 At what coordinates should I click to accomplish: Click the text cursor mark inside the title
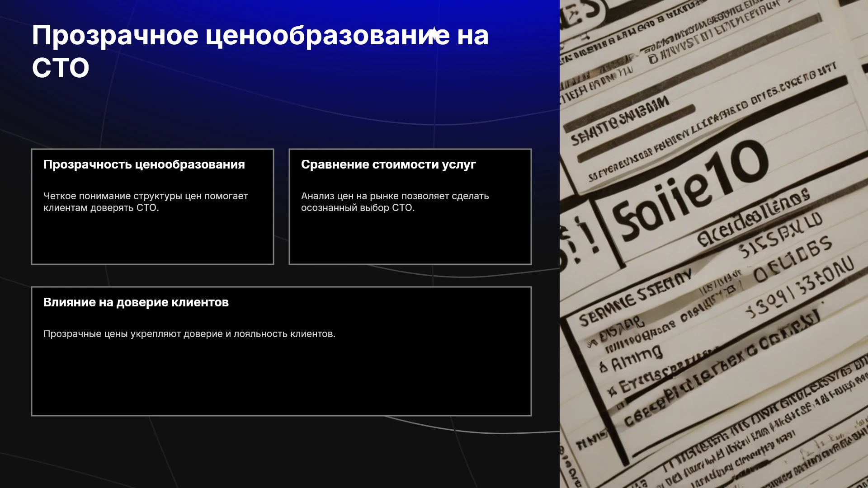(x=434, y=35)
